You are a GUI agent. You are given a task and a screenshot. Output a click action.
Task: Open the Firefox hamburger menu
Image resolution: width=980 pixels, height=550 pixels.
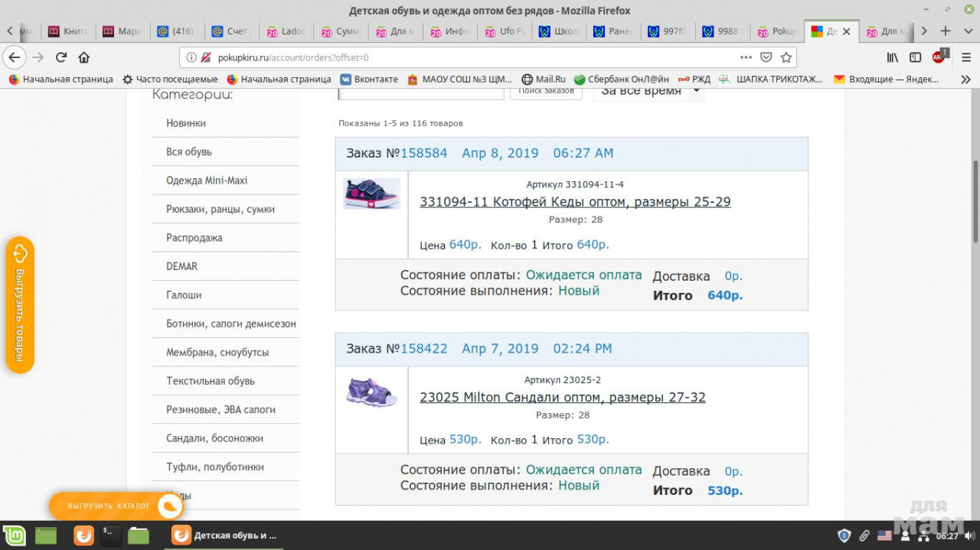pyautogui.click(x=965, y=57)
